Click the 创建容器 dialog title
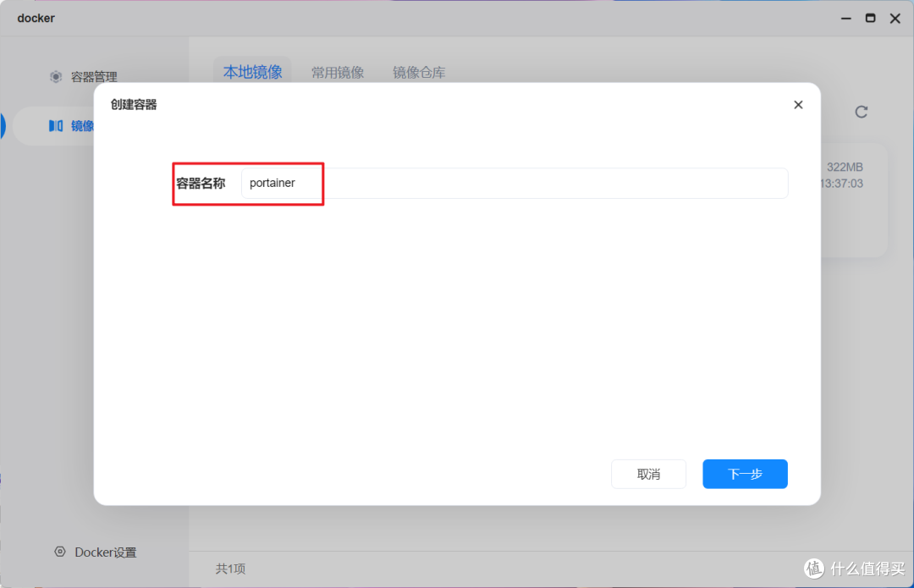This screenshot has height=588, width=914. (134, 105)
